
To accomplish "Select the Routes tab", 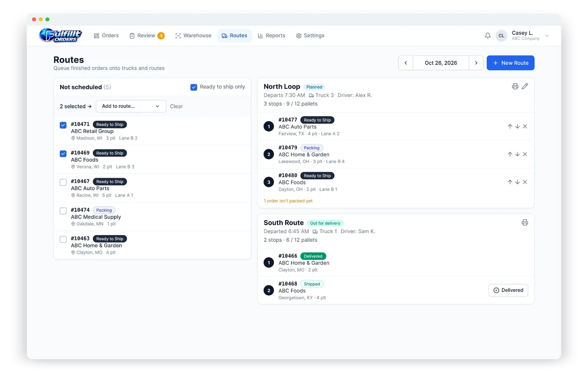I will (x=234, y=36).
